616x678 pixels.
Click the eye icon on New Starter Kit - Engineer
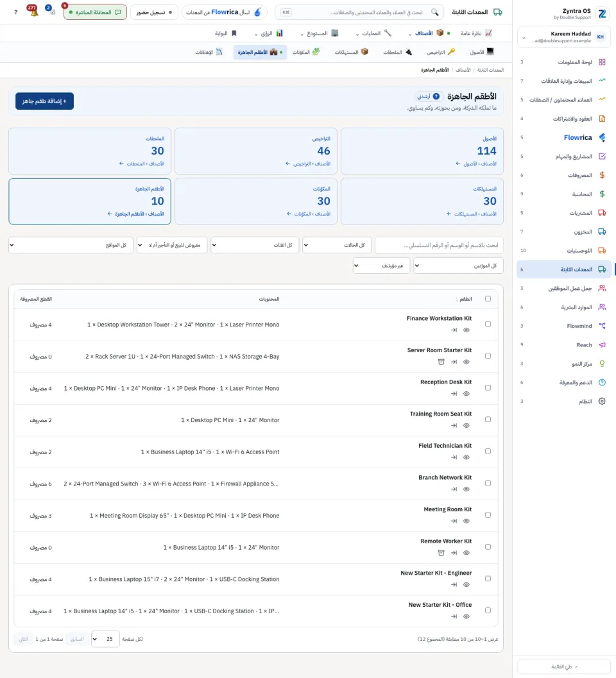tap(466, 584)
